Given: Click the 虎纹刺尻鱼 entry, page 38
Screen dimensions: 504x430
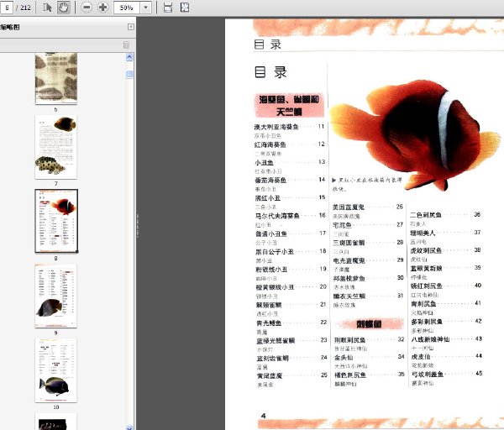Looking at the screenshot, I should tap(445, 250).
